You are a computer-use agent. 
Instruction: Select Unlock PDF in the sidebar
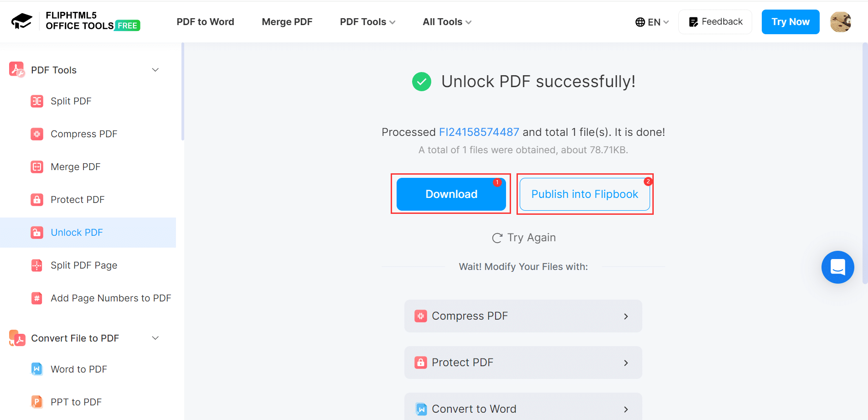pos(88,233)
